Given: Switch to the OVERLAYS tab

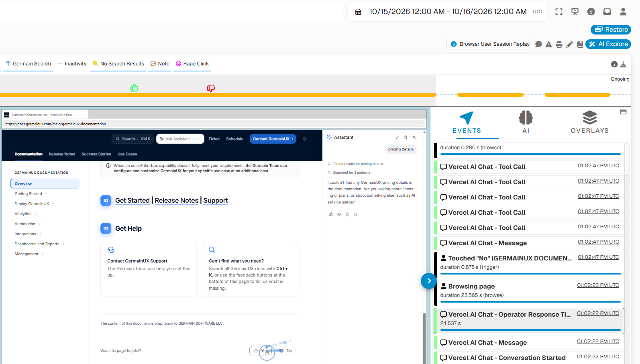Looking at the screenshot, I should [x=590, y=123].
